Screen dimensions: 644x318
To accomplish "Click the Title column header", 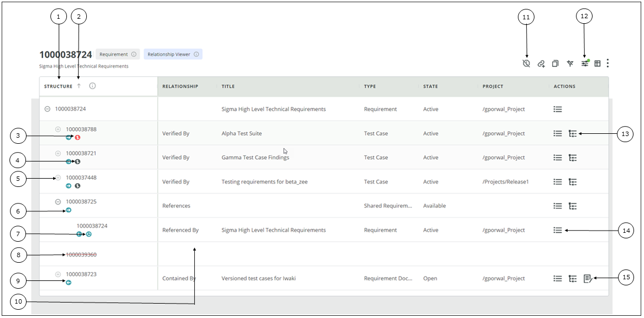I will point(228,86).
